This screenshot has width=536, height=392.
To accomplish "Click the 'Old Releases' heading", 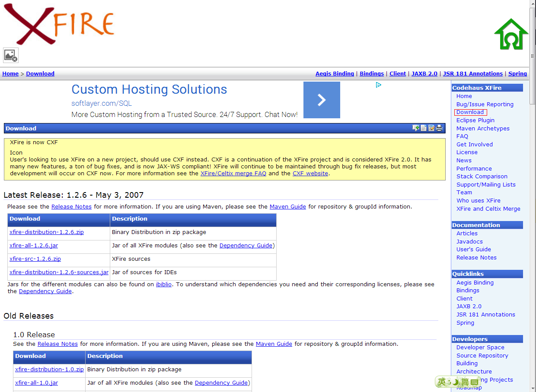I will (29, 316).
